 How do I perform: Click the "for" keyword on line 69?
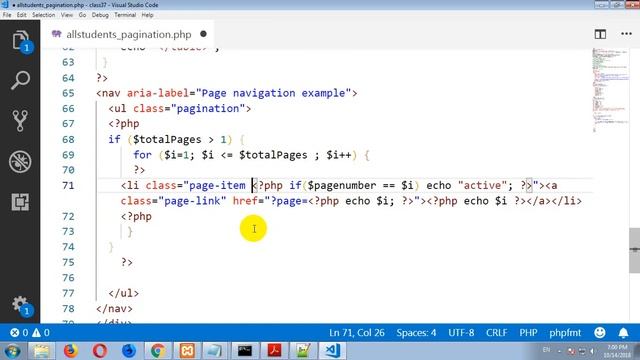coord(142,155)
